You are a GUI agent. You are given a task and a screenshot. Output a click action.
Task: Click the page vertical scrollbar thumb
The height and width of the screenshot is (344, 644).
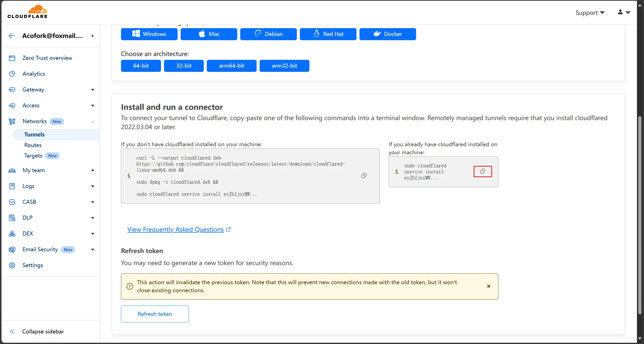click(640, 215)
